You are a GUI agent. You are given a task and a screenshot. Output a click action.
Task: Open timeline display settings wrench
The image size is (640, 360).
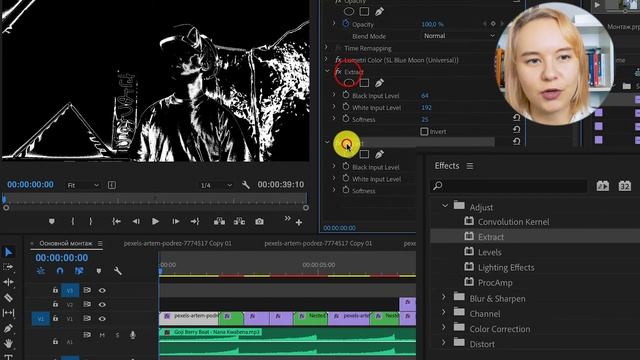click(118, 271)
